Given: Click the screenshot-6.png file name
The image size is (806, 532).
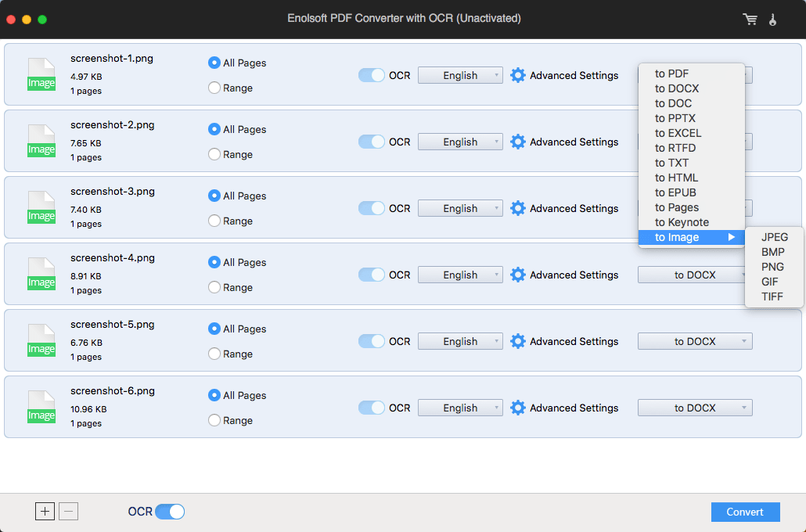Looking at the screenshot, I should [113, 391].
